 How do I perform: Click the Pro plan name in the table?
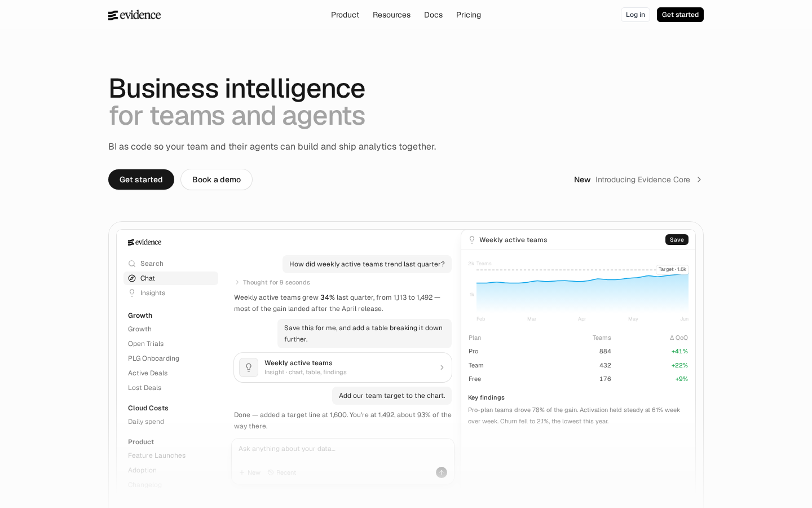point(474,351)
